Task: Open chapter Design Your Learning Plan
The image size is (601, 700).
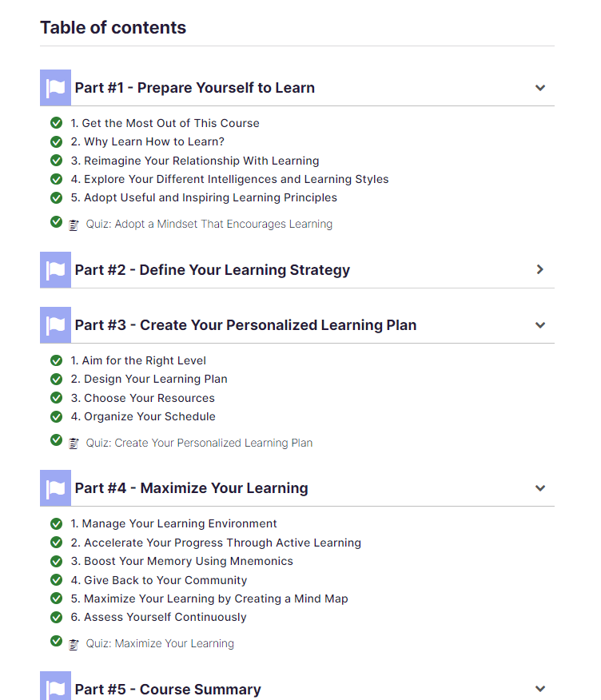Action: point(149,379)
